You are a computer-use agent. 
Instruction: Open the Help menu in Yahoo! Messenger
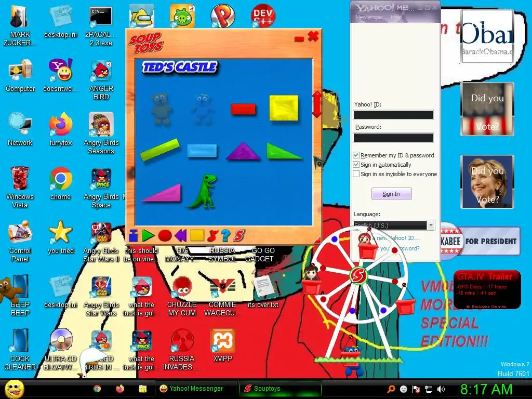pyautogui.click(x=396, y=17)
